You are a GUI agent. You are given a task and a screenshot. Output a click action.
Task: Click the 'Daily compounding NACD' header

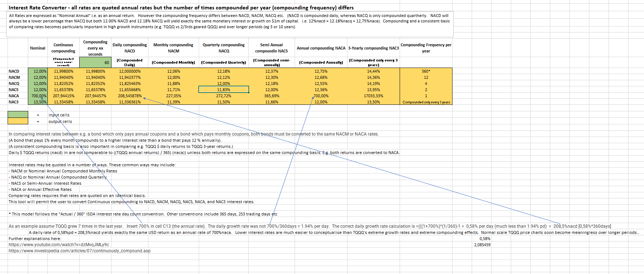130,48
